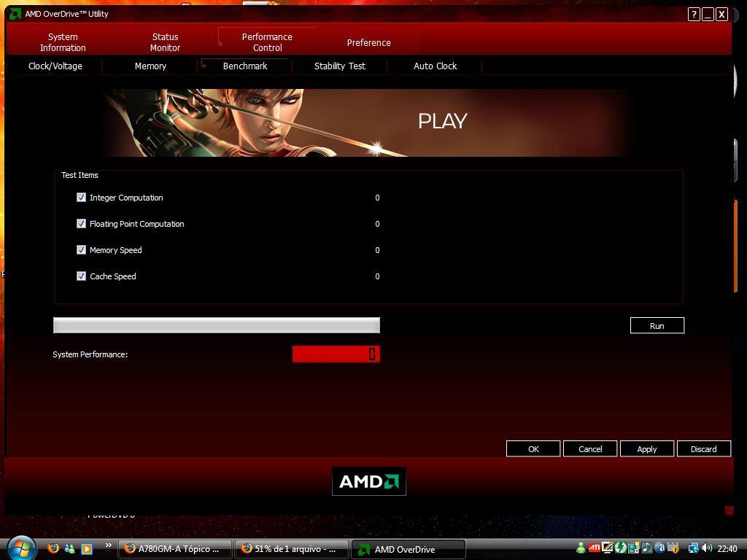The height and width of the screenshot is (560, 747).
Task: Apply the current settings
Action: coord(646,448)
